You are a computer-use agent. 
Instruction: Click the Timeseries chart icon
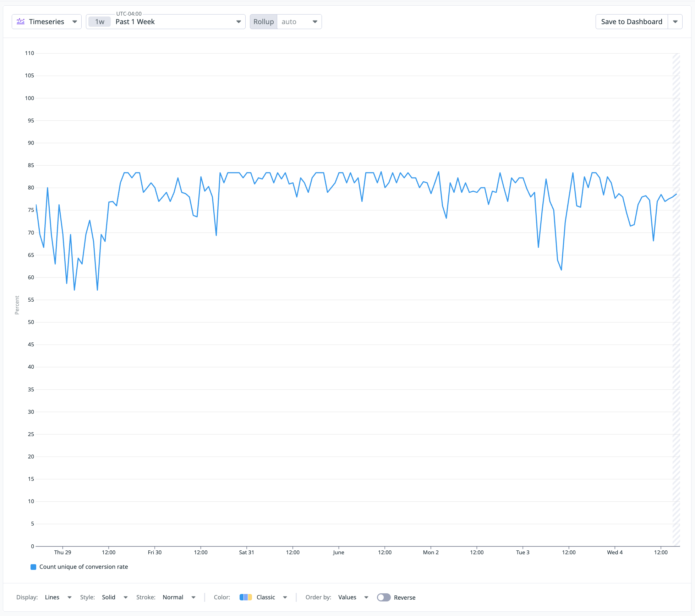(x=21, y=22)
